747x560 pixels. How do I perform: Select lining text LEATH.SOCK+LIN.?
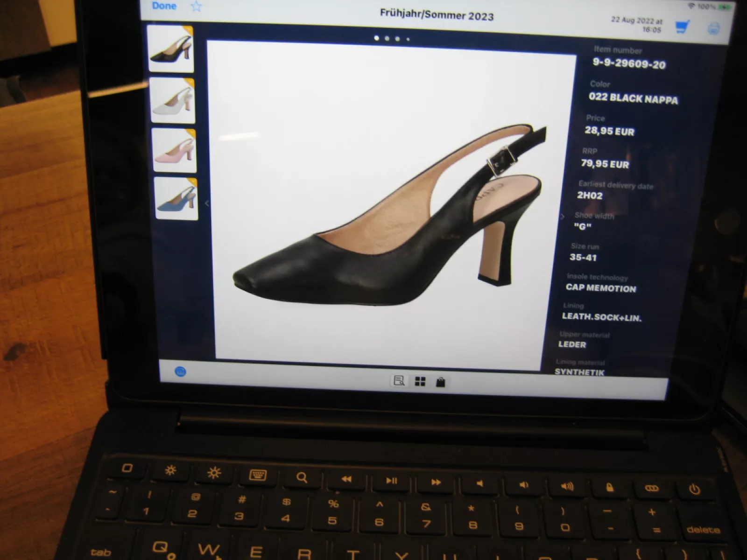click(602, 317)
